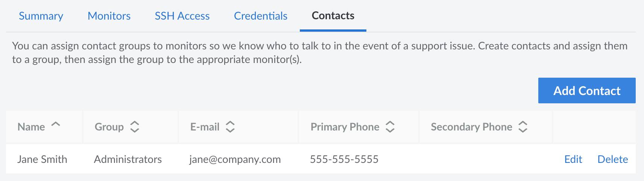Go to the SSH Access tab
The image size is (644, 181).
pyautogui.click(x=182, y=16)
